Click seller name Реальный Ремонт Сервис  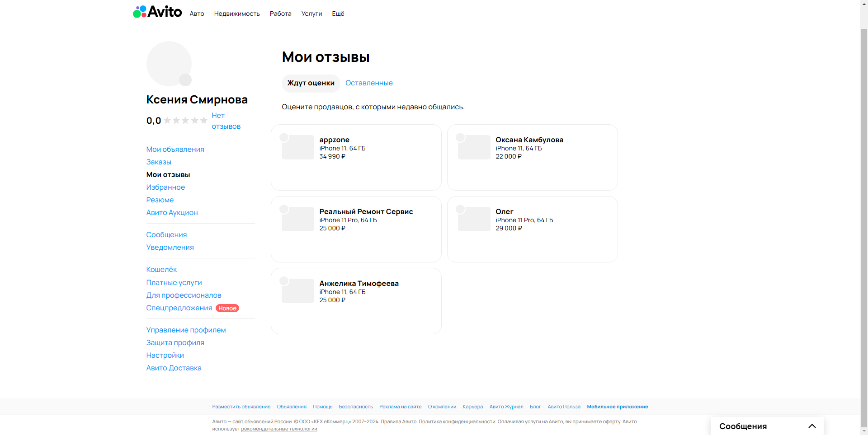coord(366,211)
